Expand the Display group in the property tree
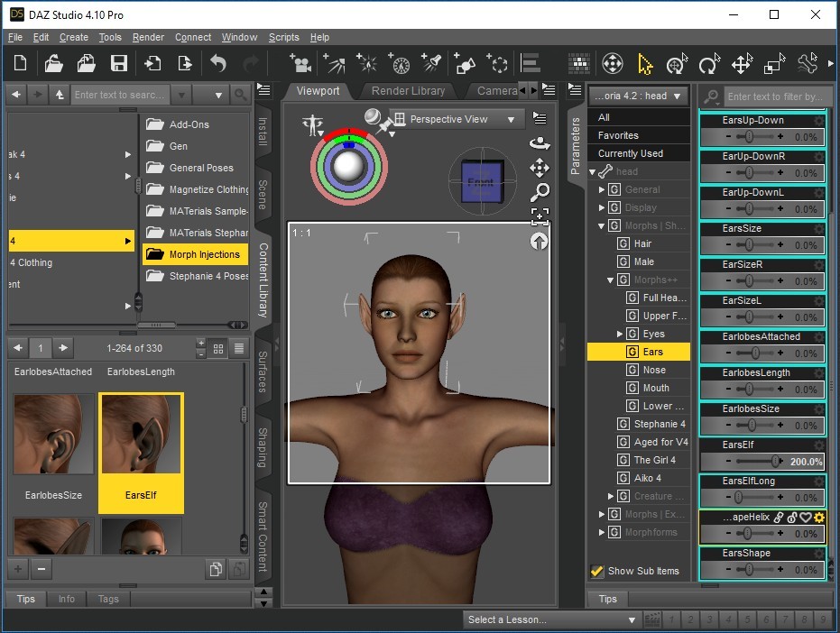Image resolution: width=840 pixels, height=633 pixels. pyautogui.click(x=601, y=207)
